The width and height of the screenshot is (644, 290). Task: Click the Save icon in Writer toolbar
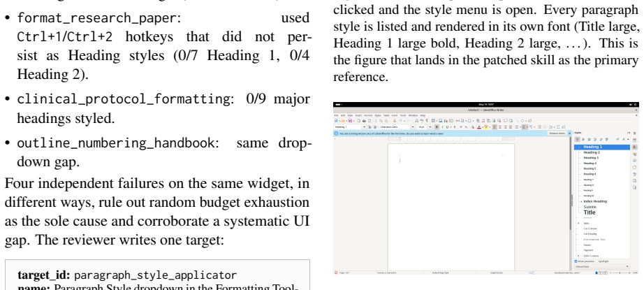(351, 121)
